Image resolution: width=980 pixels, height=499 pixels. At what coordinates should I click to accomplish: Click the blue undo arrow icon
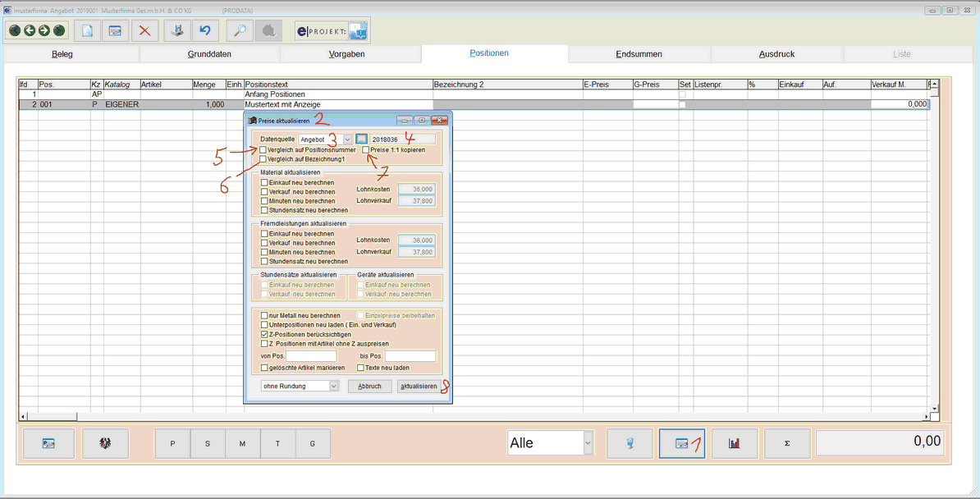coord(204,31)
